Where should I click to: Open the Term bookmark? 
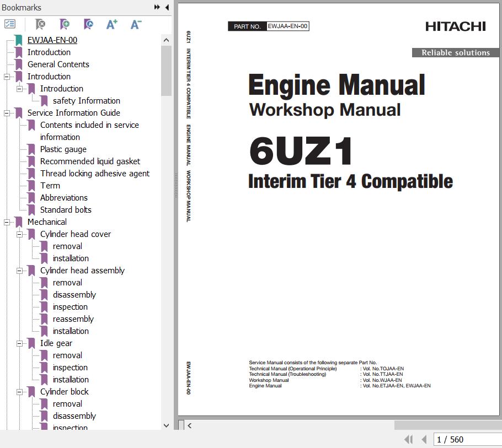coord(50,186)
